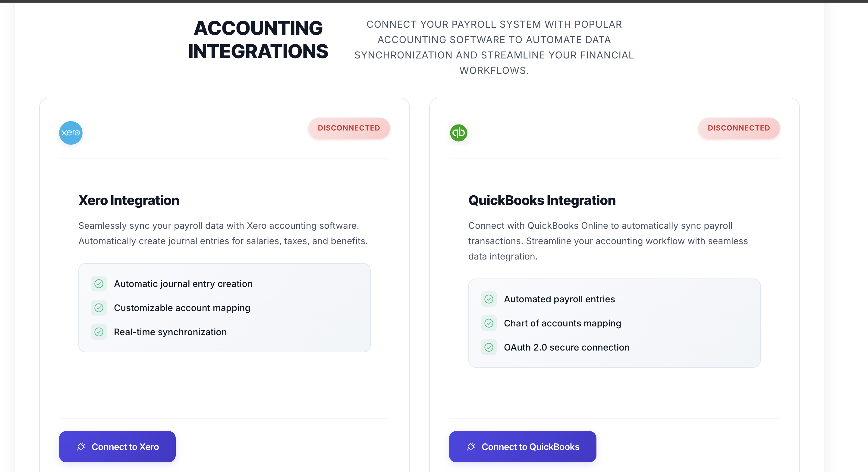868x472 pixels.
Task: Click the plug icon in Connect to QuickBooks
Action: (x=471, y=446)
